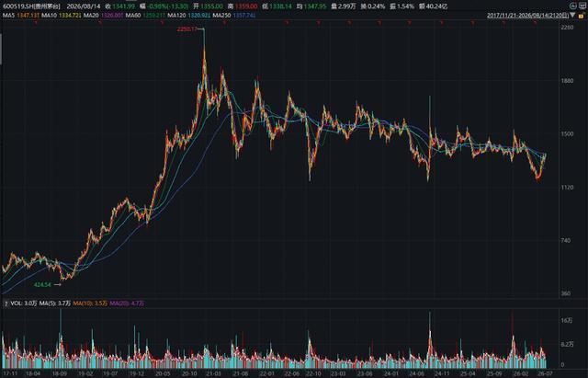Screen dimensions: 588x378
Task: Click the 2026/08/14 date in header
Action: point(83,6)
